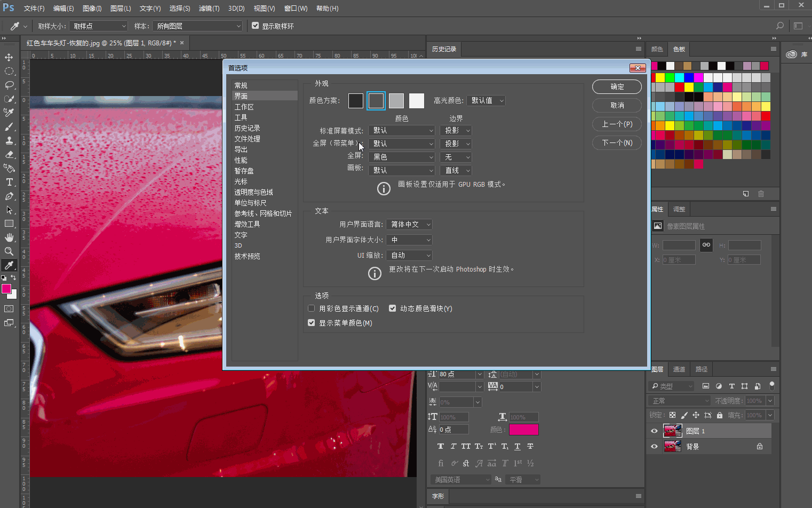Click 确定 button in preferences
The height and width of the screenshot is (508, 812).
coord(617,86)
